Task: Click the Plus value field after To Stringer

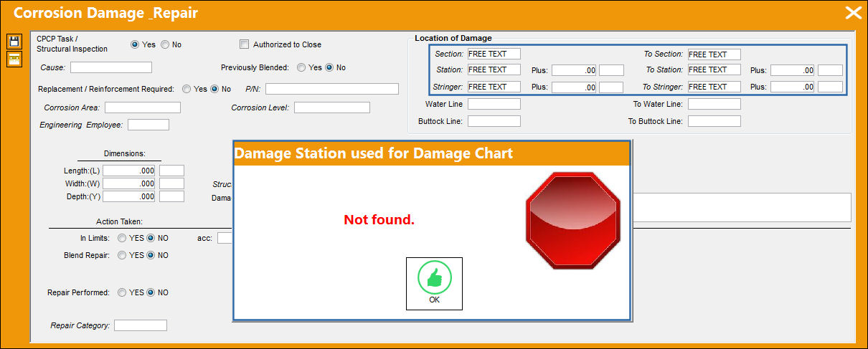Action: pos(793,87)
